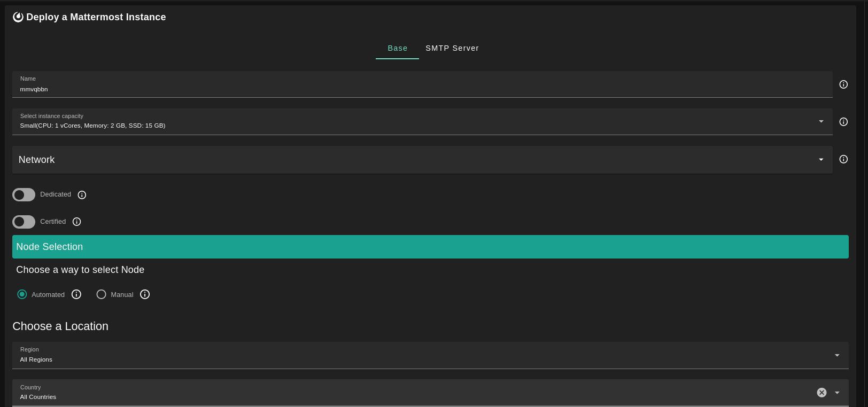This screenshot has width=868, height=407.
Task: Enable the Dedicated toggle switch
Action: 24,195
